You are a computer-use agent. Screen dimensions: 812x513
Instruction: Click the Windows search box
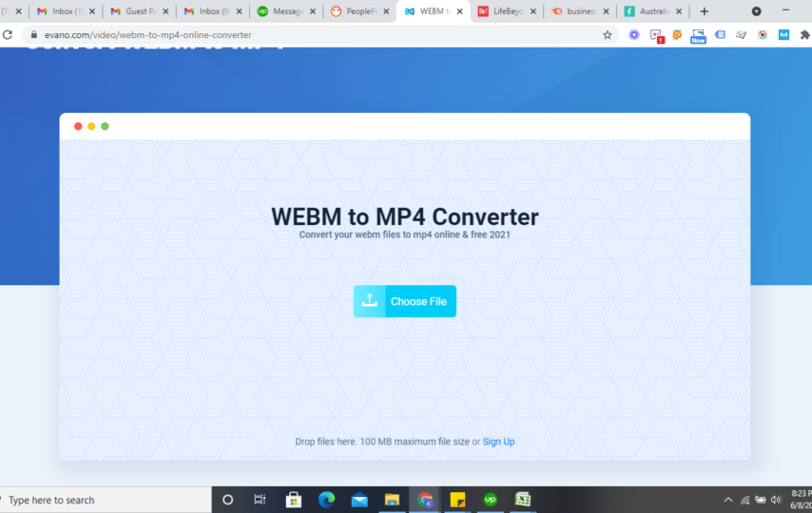(106, 500)
